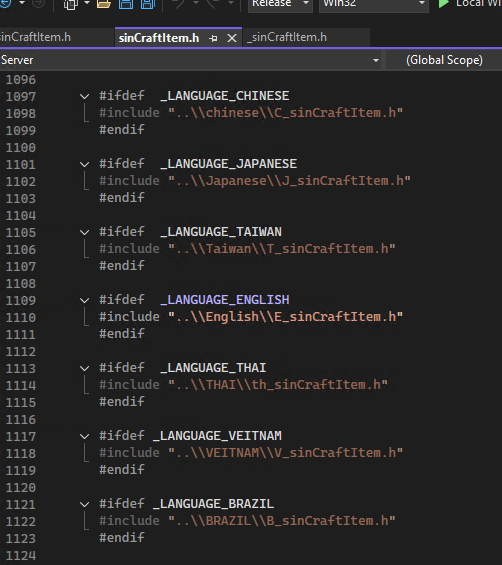This screenshot has height=565, width=502.
Task: Click the New Item toolbar icon
Action: pyautogui.click(x=71, y=4)
